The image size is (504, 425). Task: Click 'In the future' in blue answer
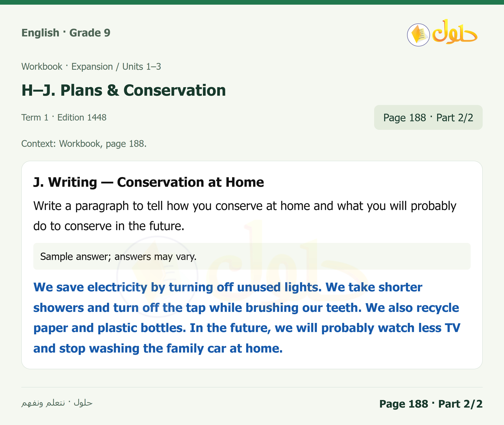[229, 328]
